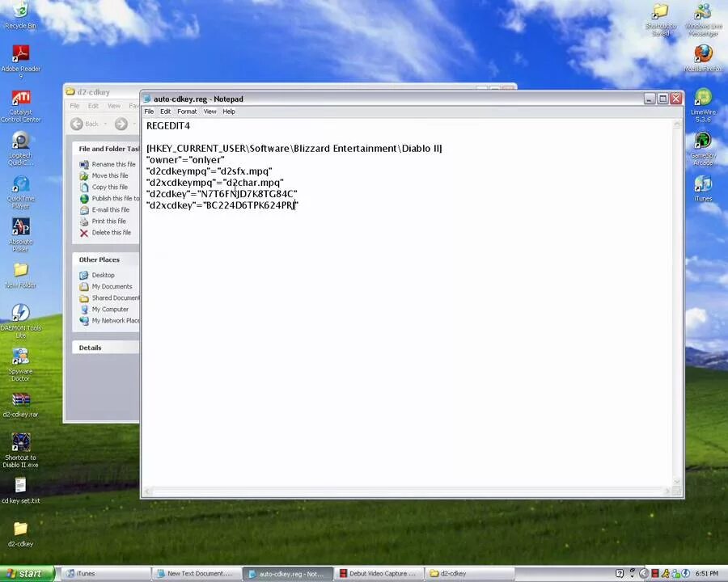This screenshot has width=728, height=582.
Task: Open Notepad Help menu
Action: [x=229, y=112]
